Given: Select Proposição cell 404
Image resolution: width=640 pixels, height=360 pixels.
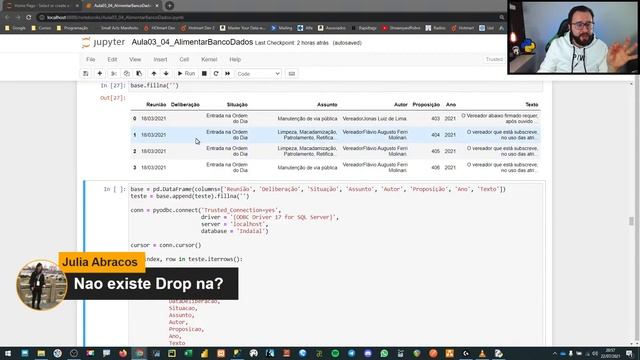Looking at the screenshot, I should [435, 135].
